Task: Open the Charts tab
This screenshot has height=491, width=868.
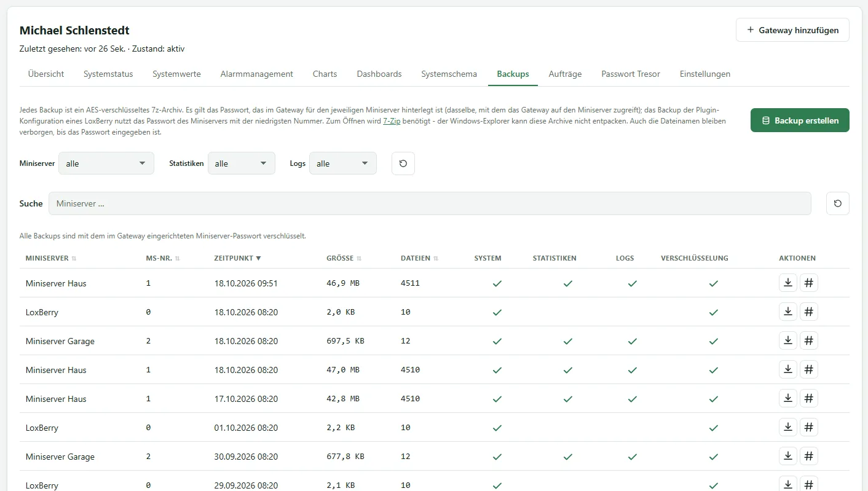Action: tap(325, 74)
